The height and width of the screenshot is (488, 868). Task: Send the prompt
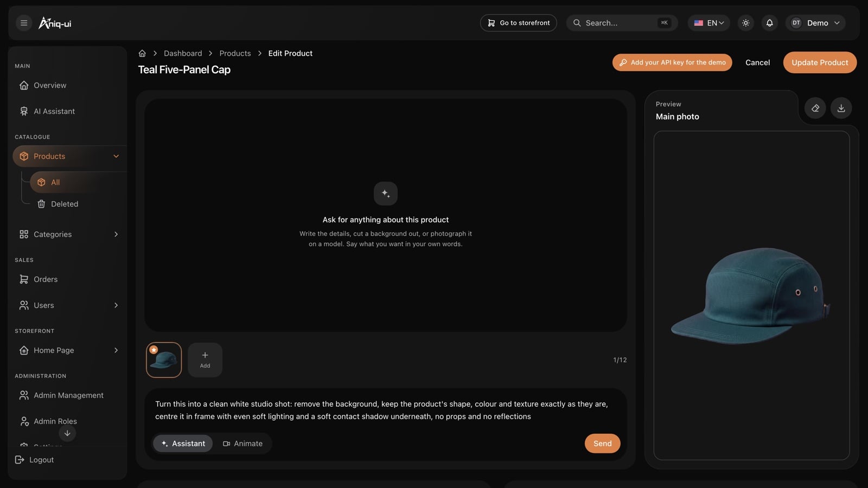pyautogui.click(x=602, y=444)
